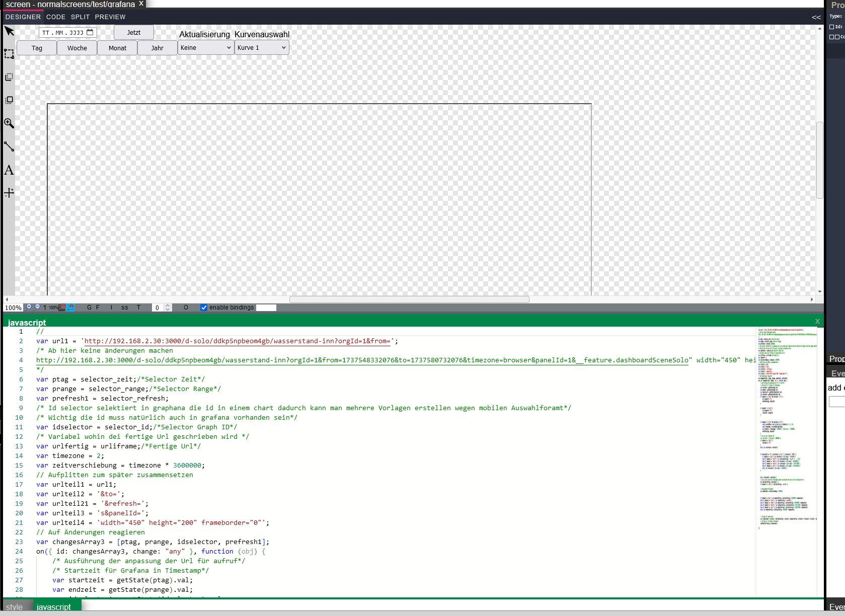
Task: Click the 'var url1' code line 2
Action: pos(217,341)
